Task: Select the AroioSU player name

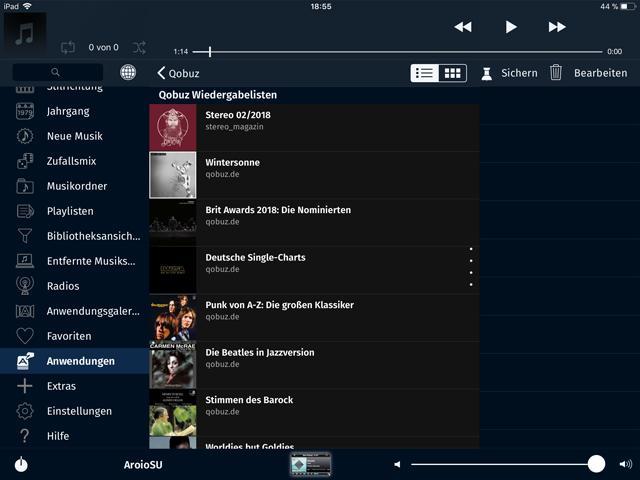Action: pos(143,464)
